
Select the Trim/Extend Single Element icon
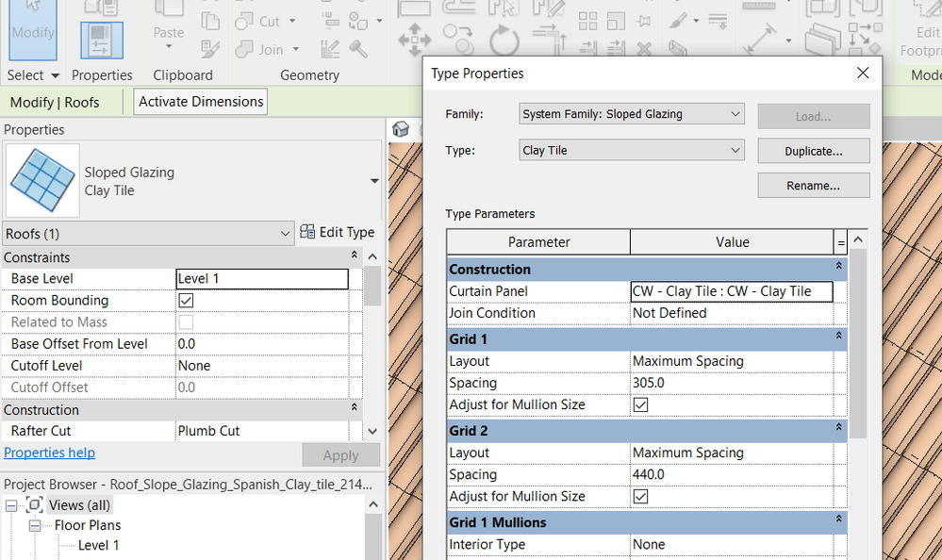(x=588, y=49)
